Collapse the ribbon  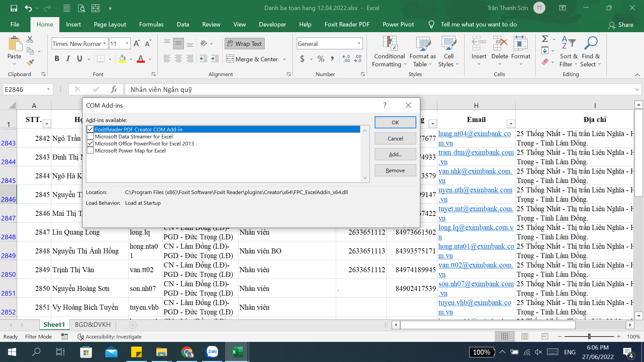tap(637, 74)
